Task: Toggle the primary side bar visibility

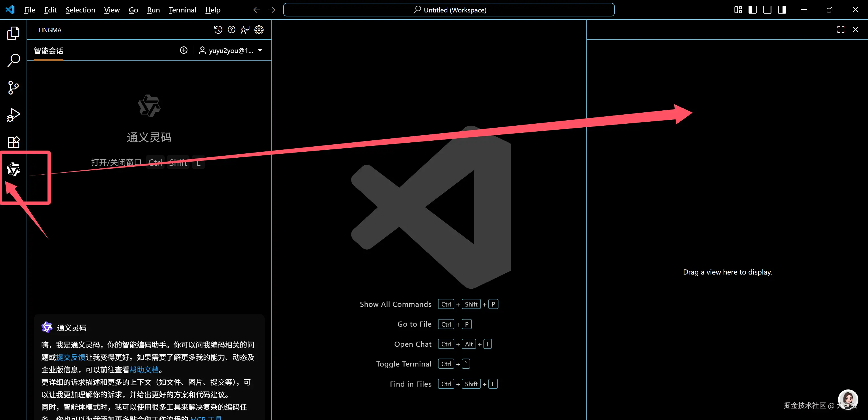Action: 752,10
